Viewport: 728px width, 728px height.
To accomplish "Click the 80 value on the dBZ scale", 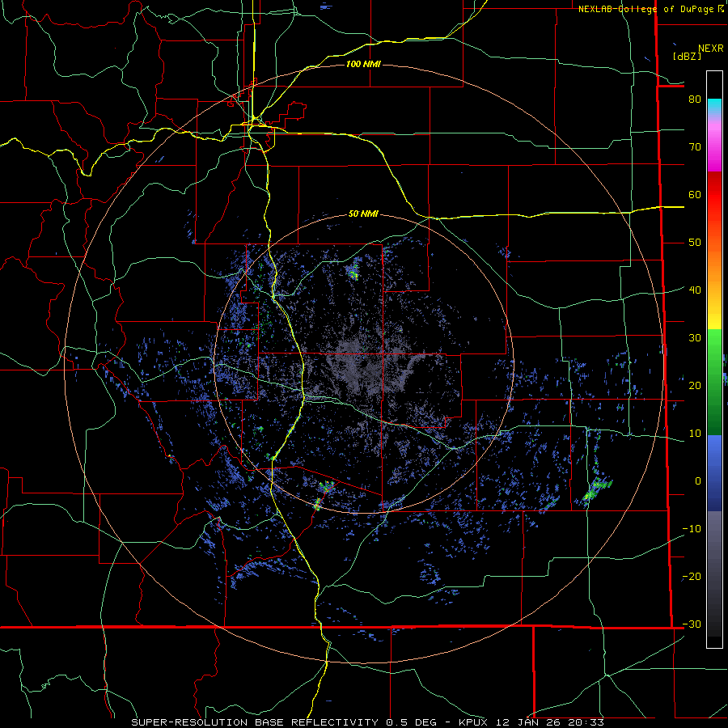I will coord(695,99).
